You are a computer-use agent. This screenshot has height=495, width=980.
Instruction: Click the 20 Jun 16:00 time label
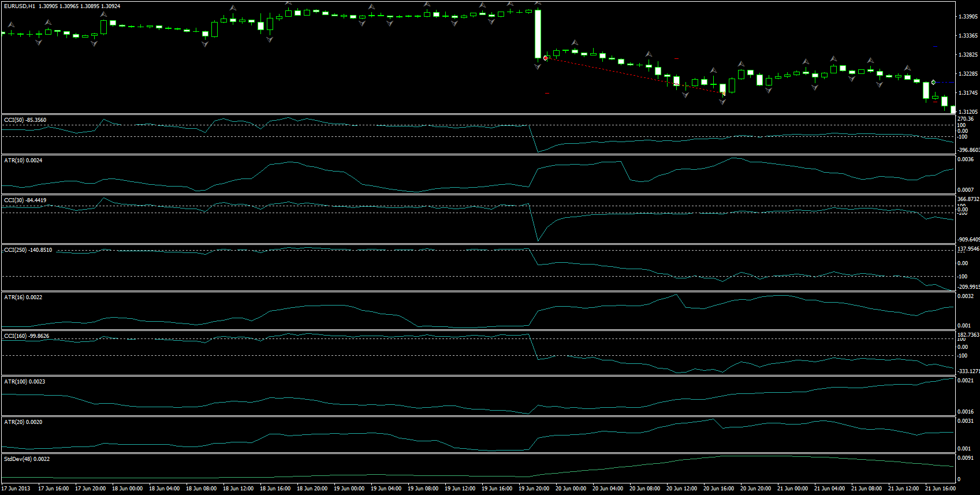point(719,489)
